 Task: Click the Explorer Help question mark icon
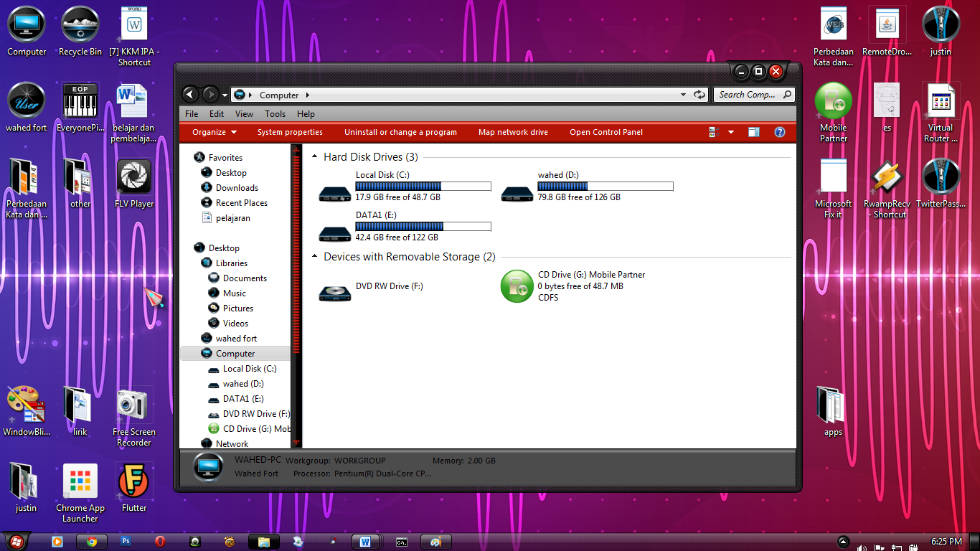[x=780, y=132]
